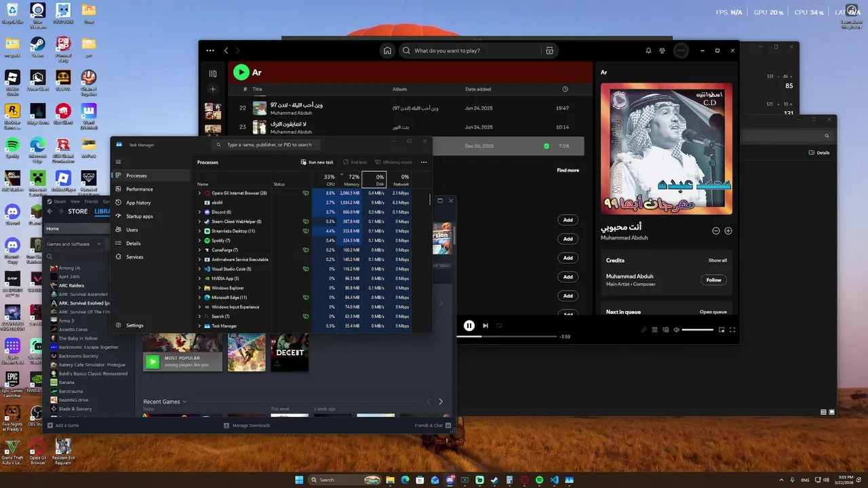This screenshot has width=868, height=488.
Task: Focus the Task Manager search box
Action: point(266,144)
